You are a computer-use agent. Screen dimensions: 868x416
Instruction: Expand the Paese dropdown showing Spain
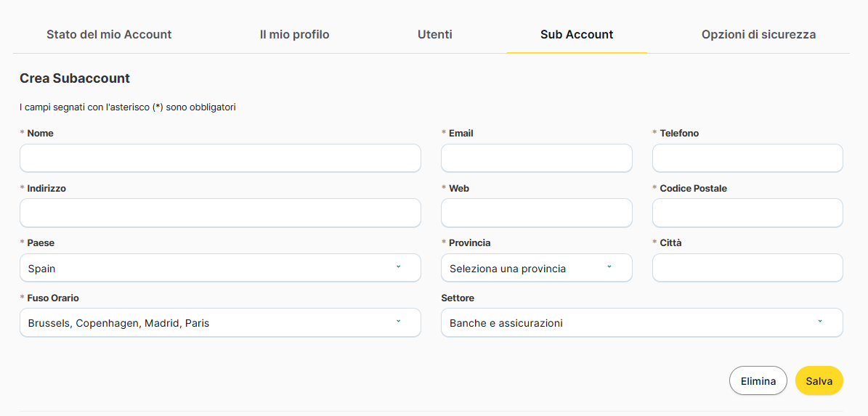tap(220, 268)
